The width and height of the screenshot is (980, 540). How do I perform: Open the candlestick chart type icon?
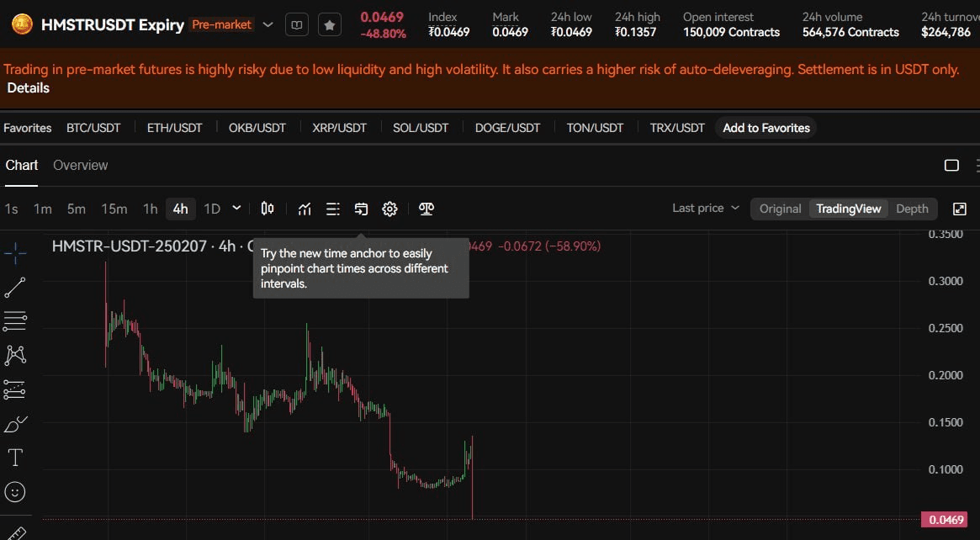pos(268,208)
